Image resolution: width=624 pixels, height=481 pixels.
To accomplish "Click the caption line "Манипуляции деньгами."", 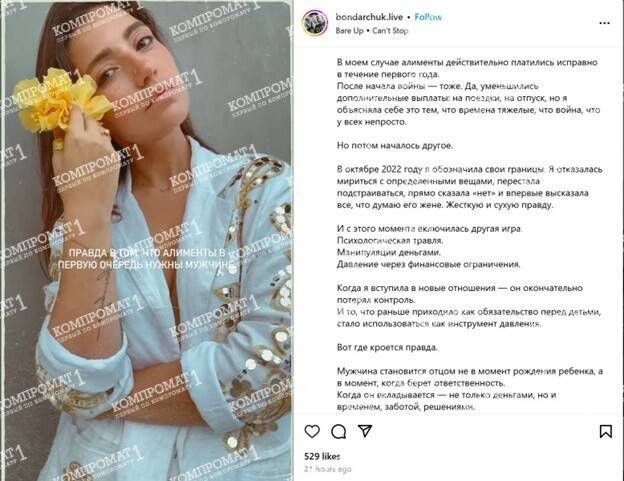I will pyautogui.click(x=388, y=252).
